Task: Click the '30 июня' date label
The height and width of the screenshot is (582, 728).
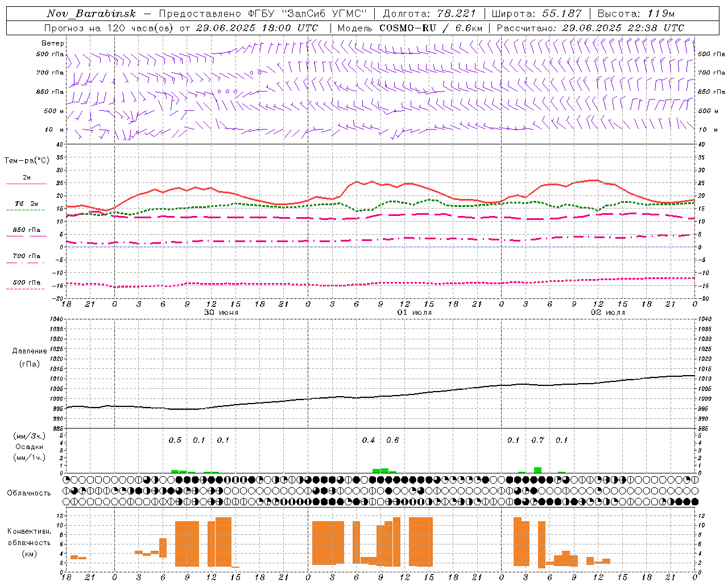Action: (x=221, y=313)
